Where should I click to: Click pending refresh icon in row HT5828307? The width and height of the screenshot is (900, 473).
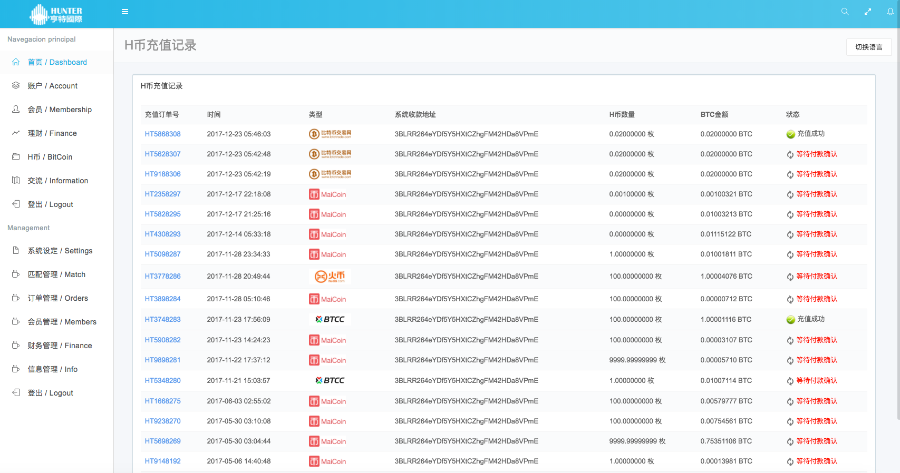click(x=790, y=154)
